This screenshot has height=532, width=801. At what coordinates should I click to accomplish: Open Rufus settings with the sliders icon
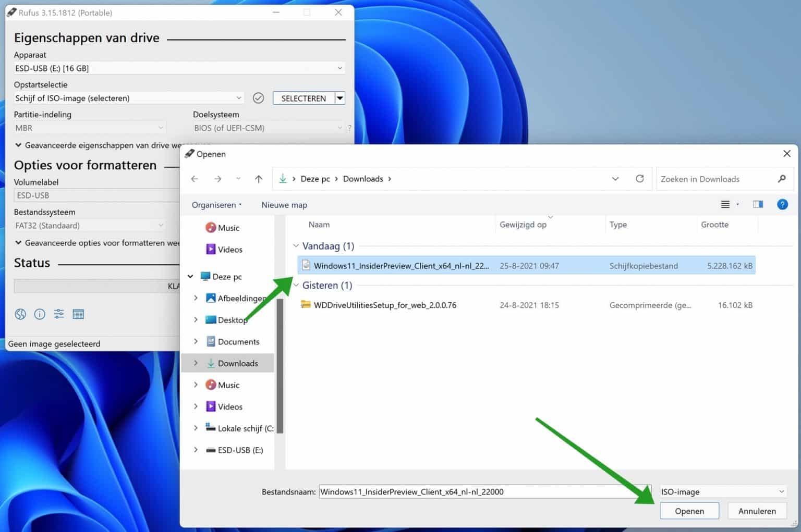(58, 314)
